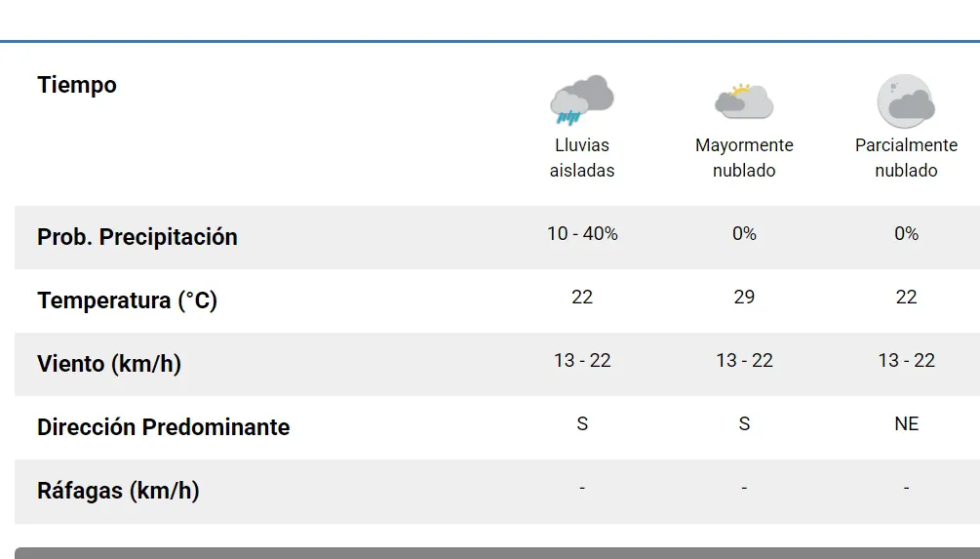980x559 pixels.
Task: Click the gray bar below the table
Action: coord(497,553)
